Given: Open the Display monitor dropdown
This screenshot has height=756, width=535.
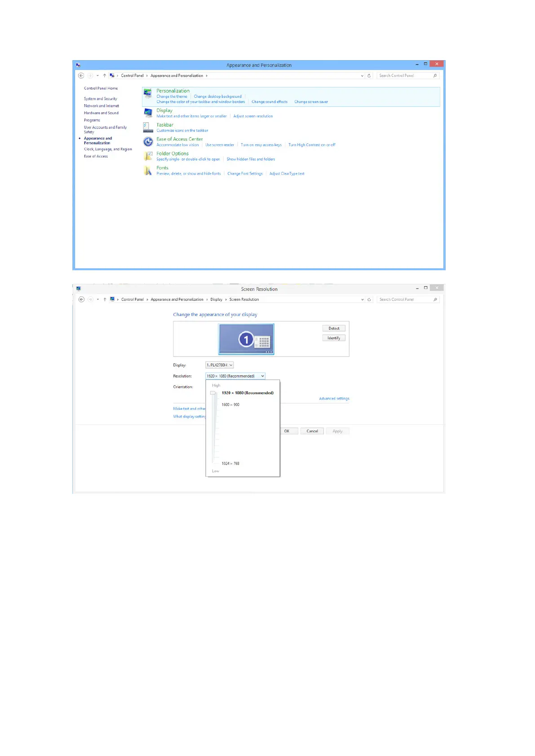Looking at the screenshot, I should [x=220, y=365].
